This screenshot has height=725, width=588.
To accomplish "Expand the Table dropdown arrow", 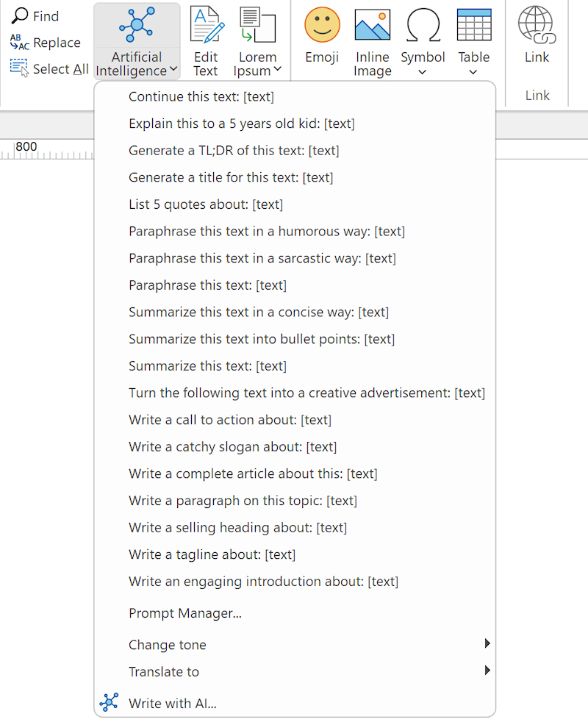I will click(473, 72).
